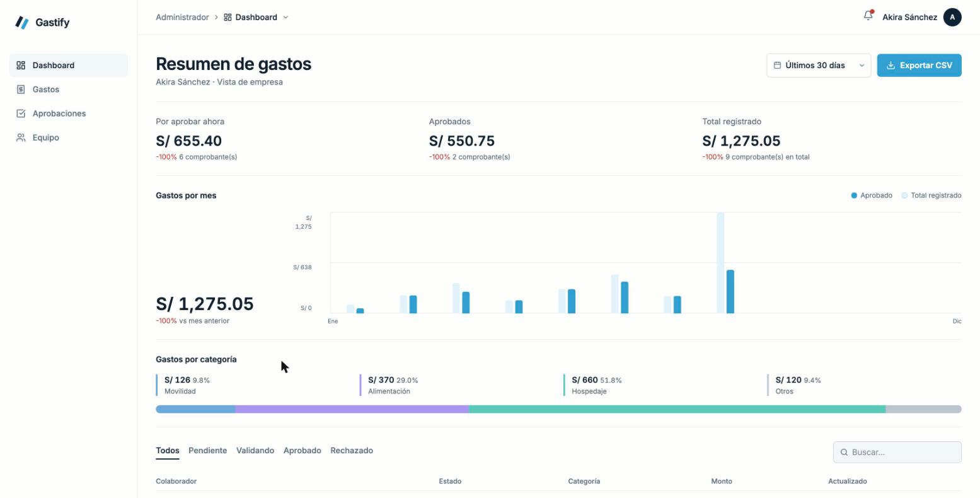Click the tallest Total registrado chart bar
The image size is (980, 498).
(720, 262)
